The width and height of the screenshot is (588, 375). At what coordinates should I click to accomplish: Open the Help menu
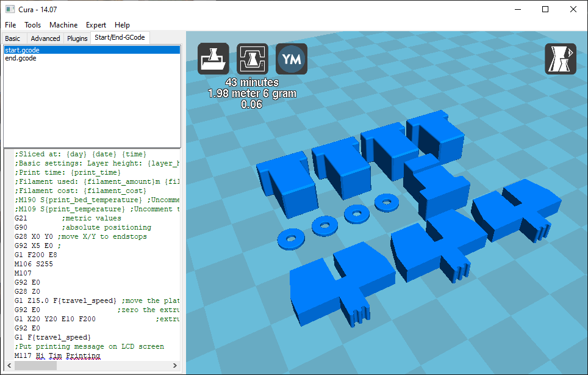click(x=122, y=25)
